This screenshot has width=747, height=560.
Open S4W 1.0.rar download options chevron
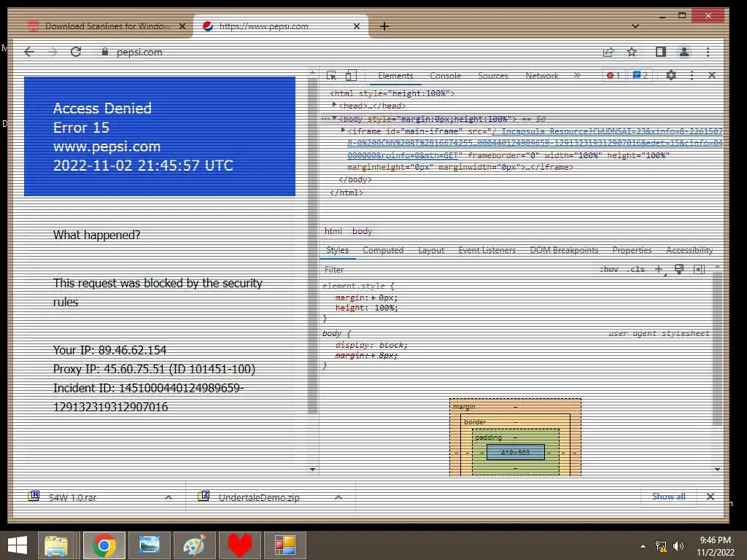pos(169,497)
